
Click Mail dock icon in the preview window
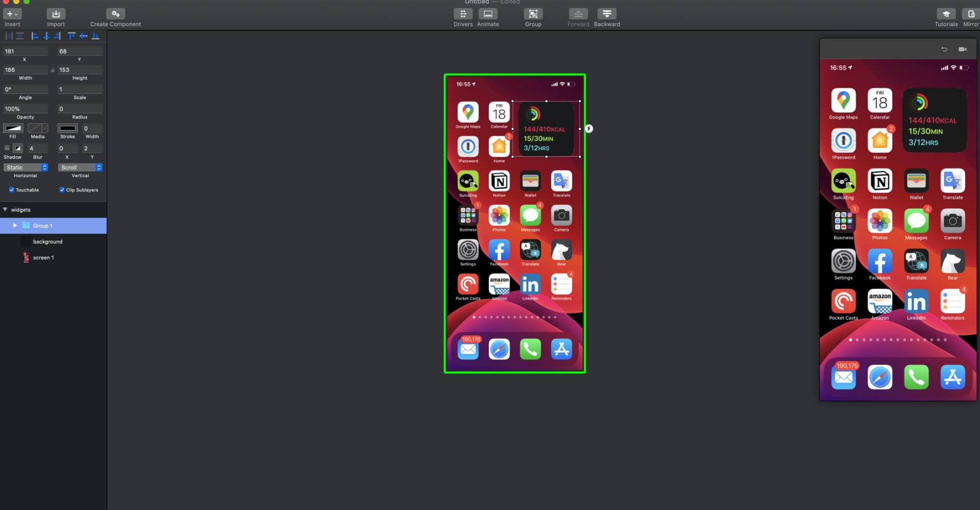(x=843, y=377)
